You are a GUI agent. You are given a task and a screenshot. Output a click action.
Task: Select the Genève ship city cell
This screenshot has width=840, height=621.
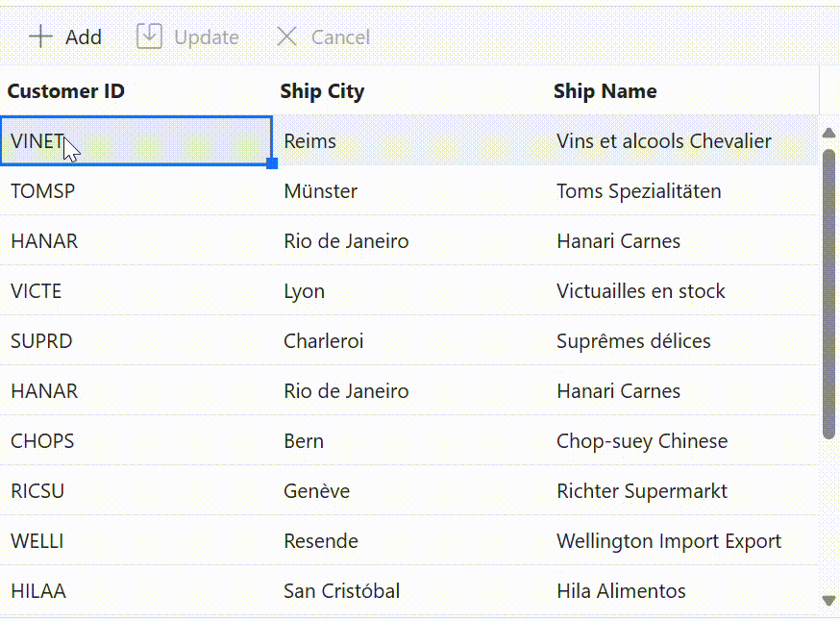tap(317, 491)
